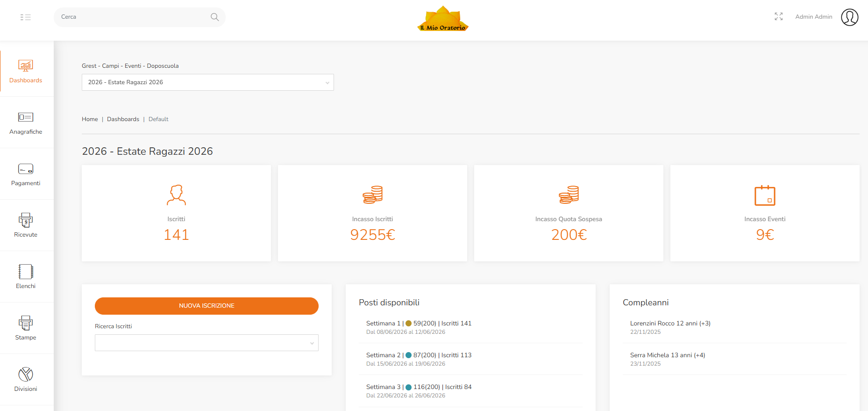The width and height of the screenshot is (868, 411).
Task: Click coins icon on Incasso Iscritti card
Action: 372,195
